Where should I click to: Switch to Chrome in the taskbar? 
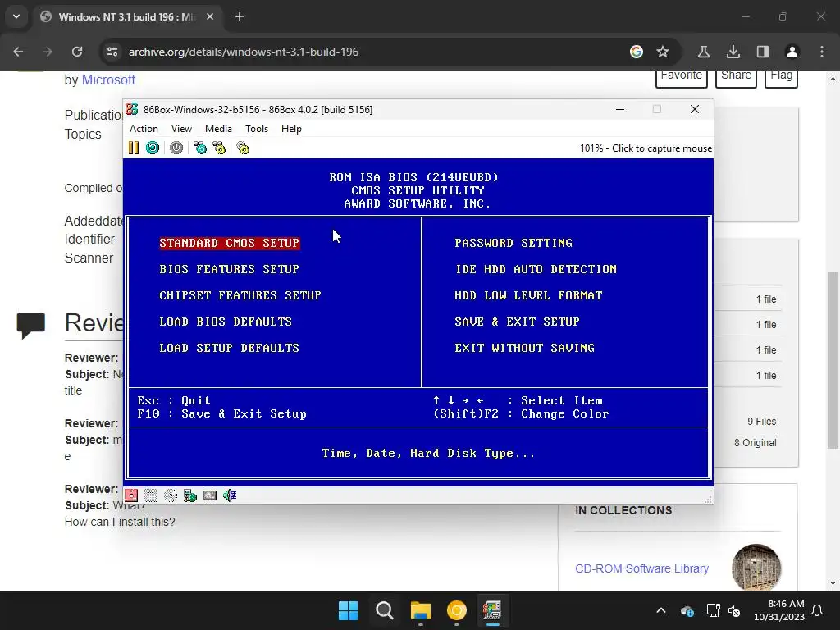tap(456, 610)
